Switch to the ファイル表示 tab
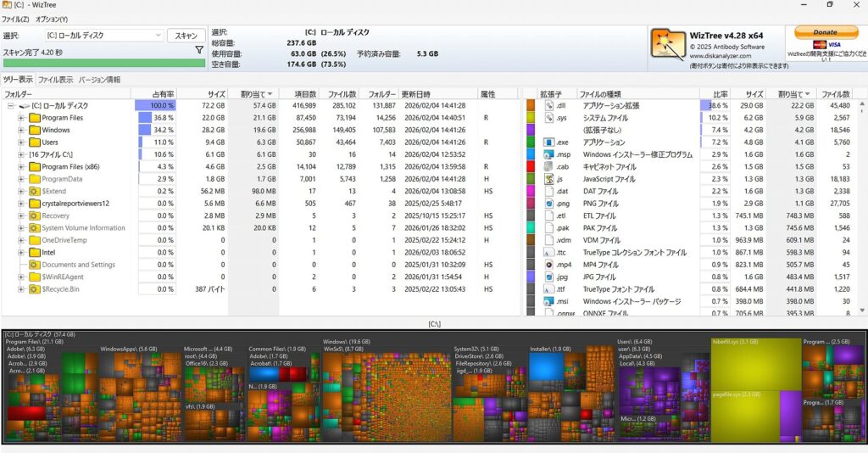This screenshot has width=868, height=453. [x=55, y=80]
